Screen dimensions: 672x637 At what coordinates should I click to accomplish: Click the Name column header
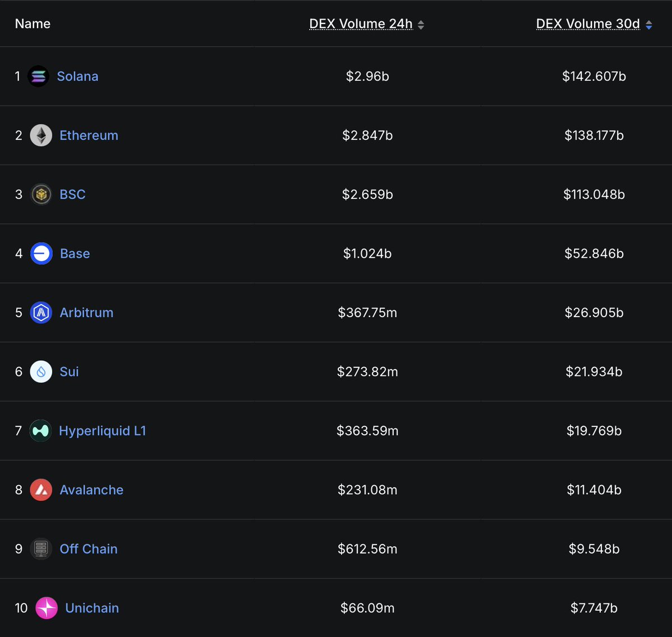(32, 24)
